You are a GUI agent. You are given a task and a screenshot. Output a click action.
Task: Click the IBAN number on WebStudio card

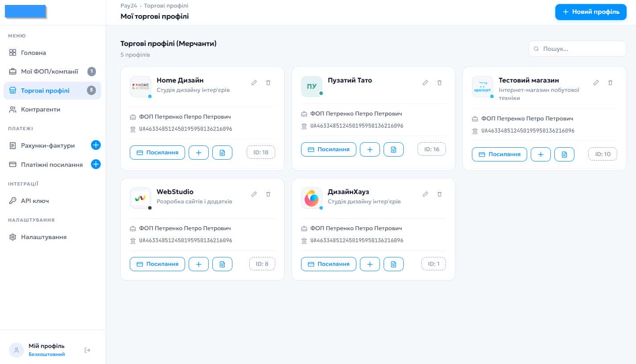(x=186, y=240)
